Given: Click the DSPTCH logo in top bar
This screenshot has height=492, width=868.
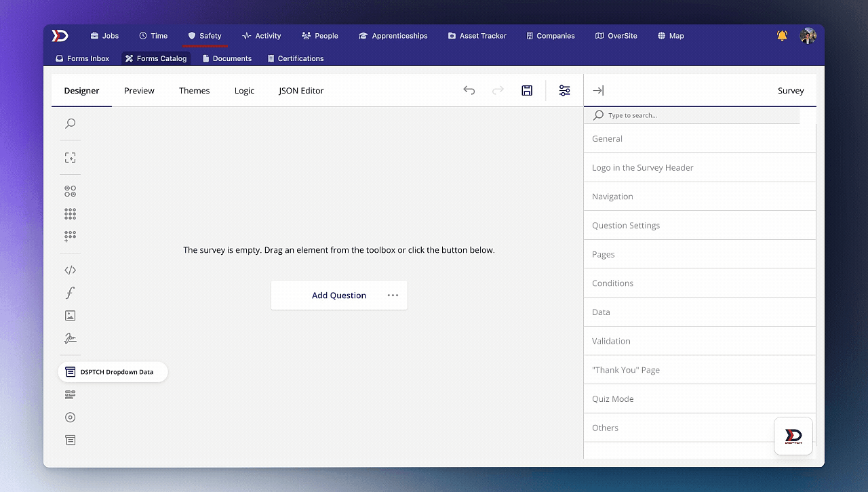Looking at the screenshot, I should coord(60,36).
